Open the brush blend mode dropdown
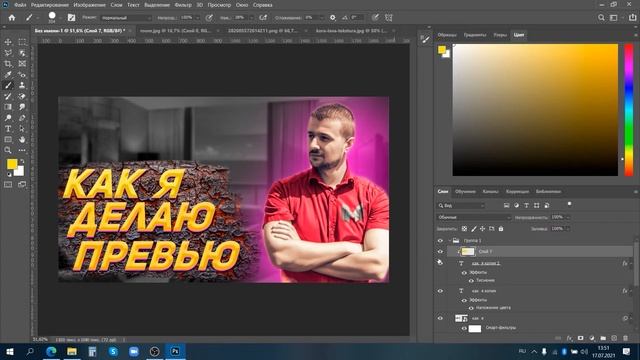The height and width of the screenshot is (360, 640). [126, 18]
